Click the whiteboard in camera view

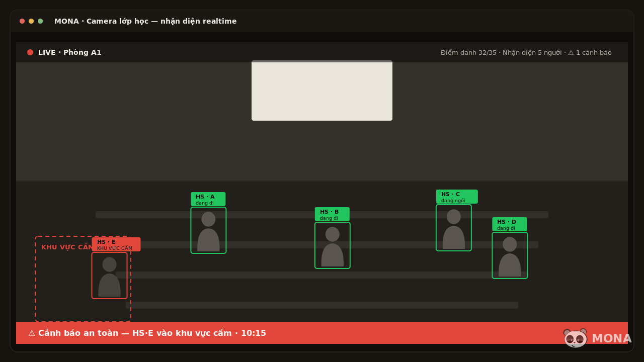coord(322,90)
